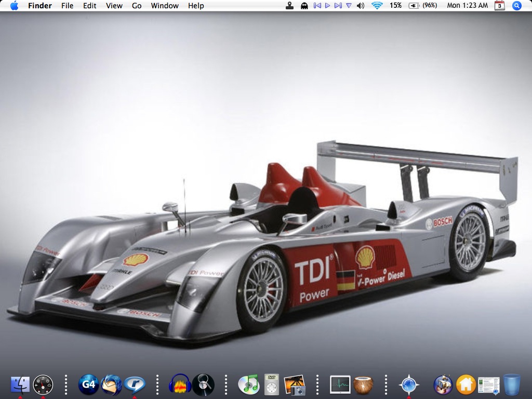Screen dimensions: 532x399
Task: Open Finder from the Dock
Action: click(x=20, y=384)
